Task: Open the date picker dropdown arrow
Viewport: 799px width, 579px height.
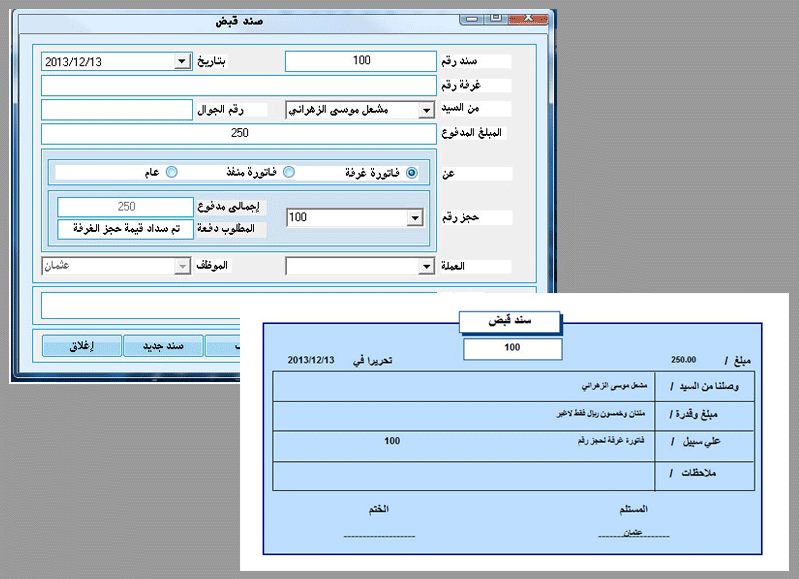Action: tap(182, 62)
